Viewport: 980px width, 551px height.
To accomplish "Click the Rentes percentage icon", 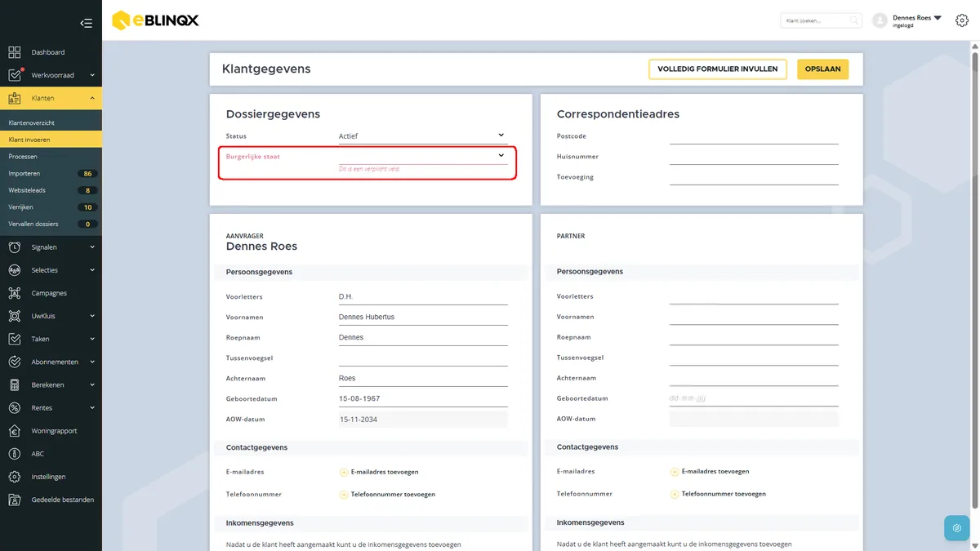I will coord(15,407).
